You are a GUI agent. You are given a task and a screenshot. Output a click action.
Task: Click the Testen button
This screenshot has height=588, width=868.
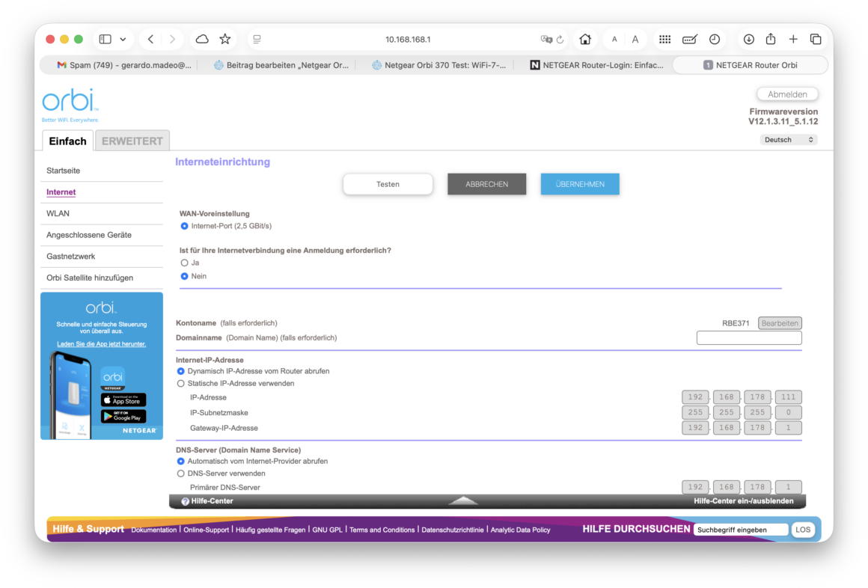(x=388, y=184)
